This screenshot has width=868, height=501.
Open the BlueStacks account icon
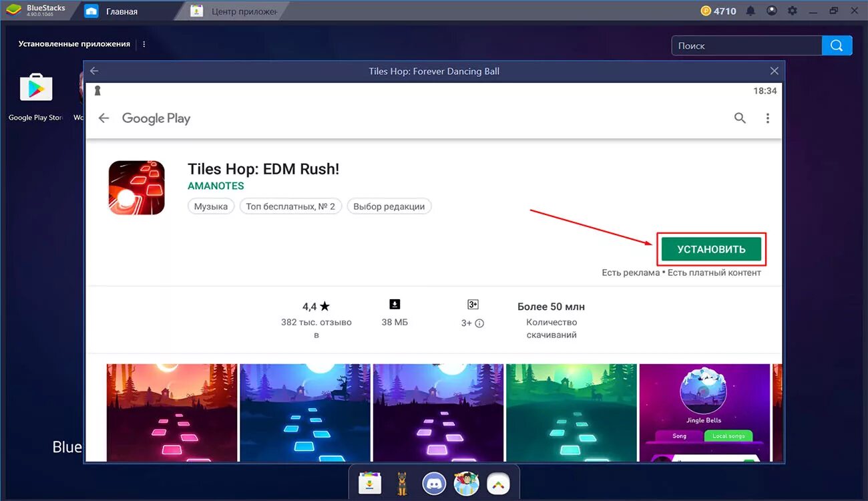coord(772,11)
